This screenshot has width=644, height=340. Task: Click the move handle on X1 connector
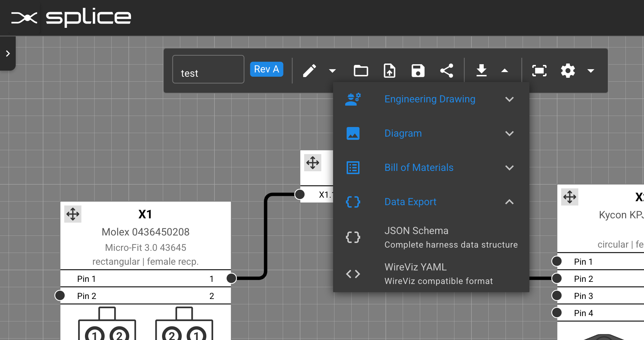coord(73,214)
